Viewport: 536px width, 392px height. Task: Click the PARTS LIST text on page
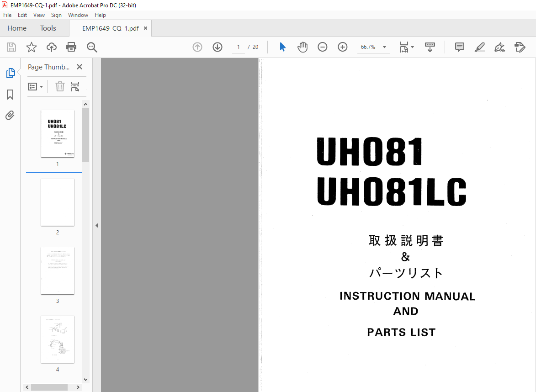pyautogui.click(x=401, y=332)
